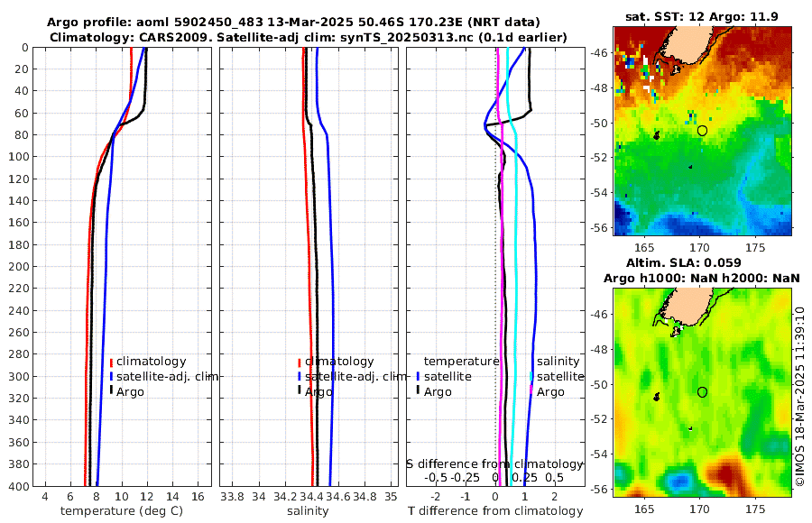
Task: Click the Climatology CARS2009 subtitle line
Action: pyautogui.click(x=309, y=37)
